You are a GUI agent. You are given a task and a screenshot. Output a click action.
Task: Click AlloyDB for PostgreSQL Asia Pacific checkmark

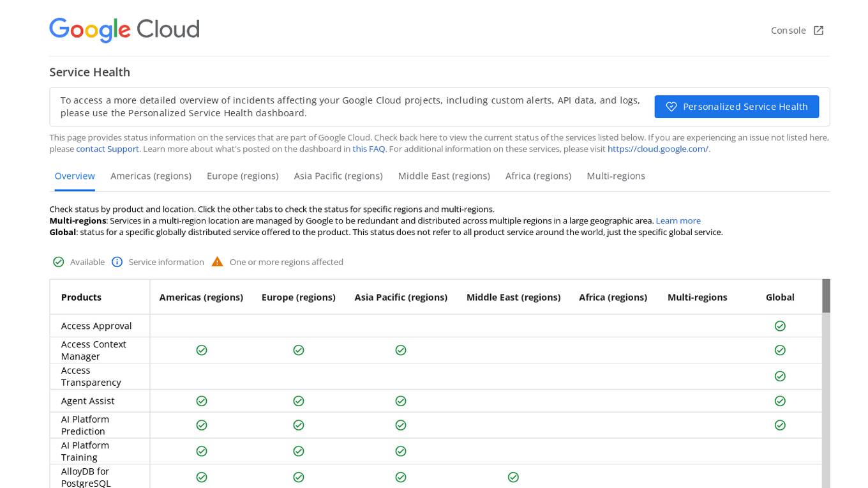[401, 477]
